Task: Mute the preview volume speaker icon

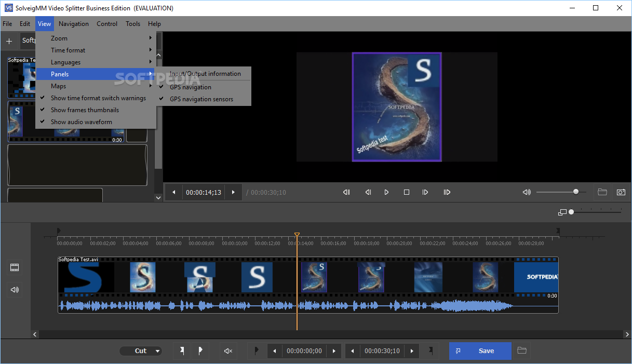Action: [x=527, y=192]
